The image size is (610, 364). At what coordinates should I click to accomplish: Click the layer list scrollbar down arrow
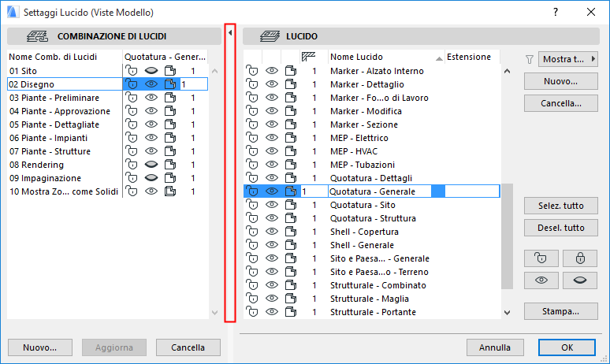[x=507, y=313]
